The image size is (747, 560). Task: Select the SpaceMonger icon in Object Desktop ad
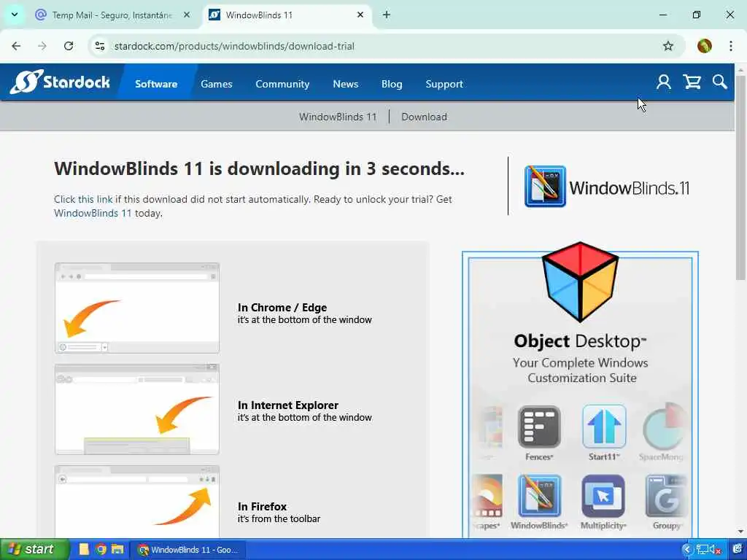point(663,427)
